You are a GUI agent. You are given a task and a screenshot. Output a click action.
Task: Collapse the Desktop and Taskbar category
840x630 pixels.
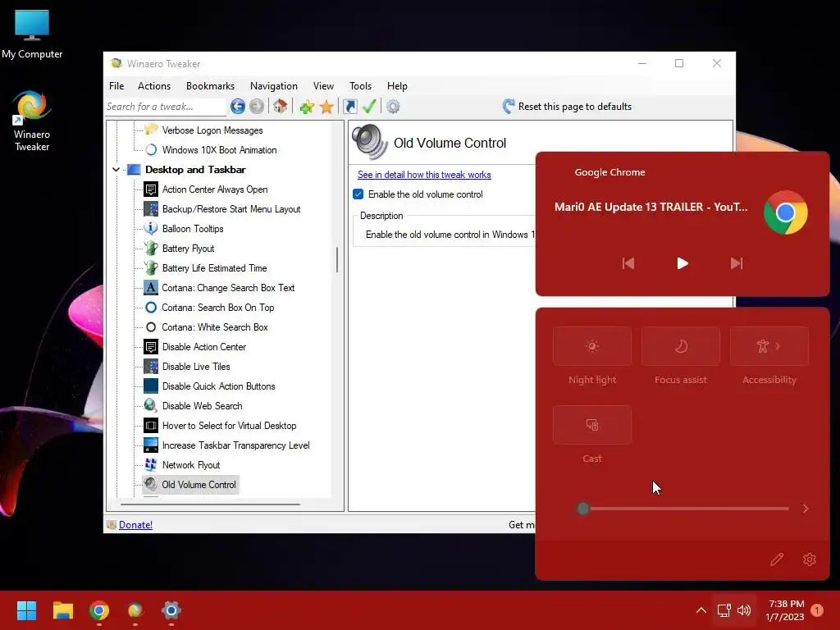pos(116,169)
